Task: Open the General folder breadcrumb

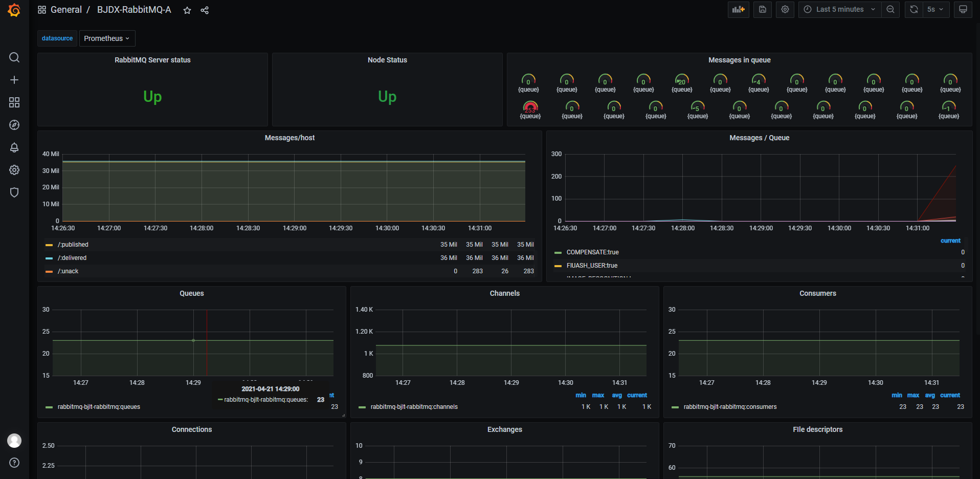Action: (66, 10)
